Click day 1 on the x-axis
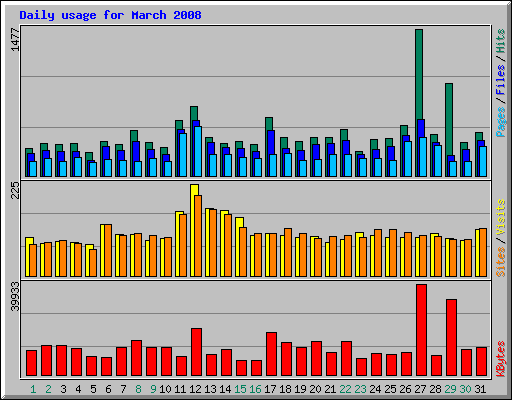The height and width of the screenshot is (400, 512). pos(33,389)
